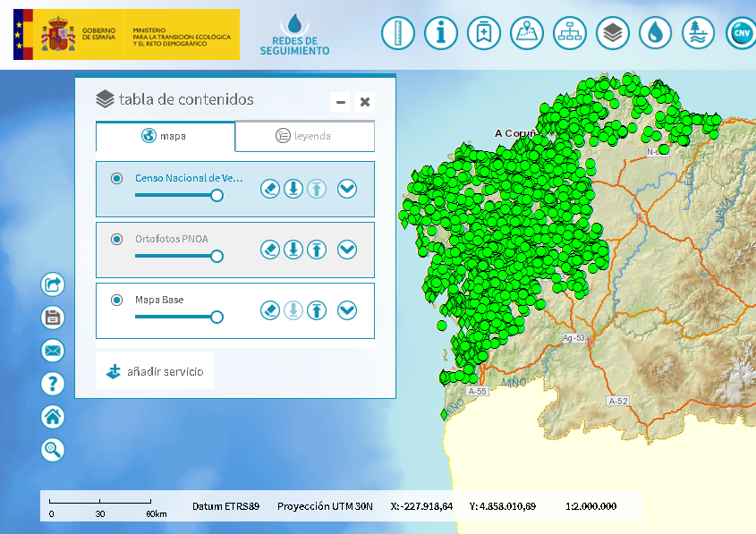
Task: Click the Ag-53 road label on map
Action: pos(573,338)
